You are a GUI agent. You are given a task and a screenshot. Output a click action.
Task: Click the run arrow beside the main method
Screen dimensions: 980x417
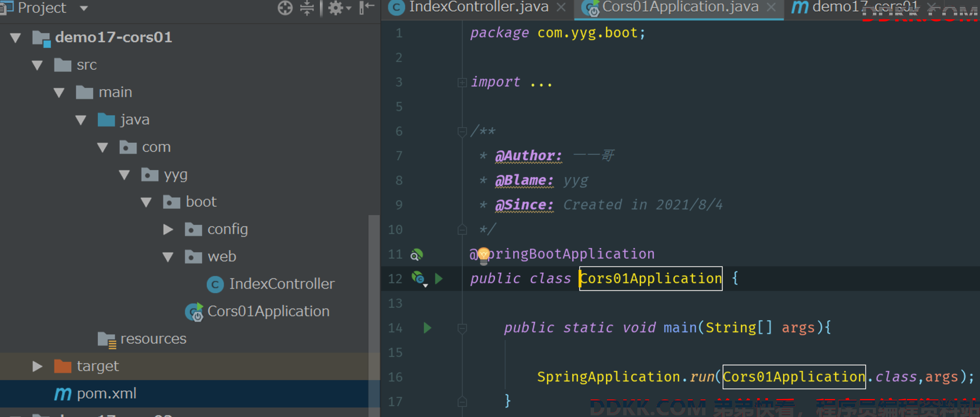point(427,328)
